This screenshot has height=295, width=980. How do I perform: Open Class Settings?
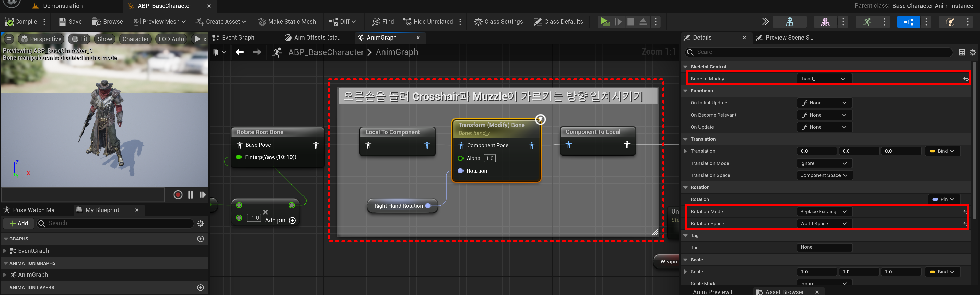pos(498,22)
